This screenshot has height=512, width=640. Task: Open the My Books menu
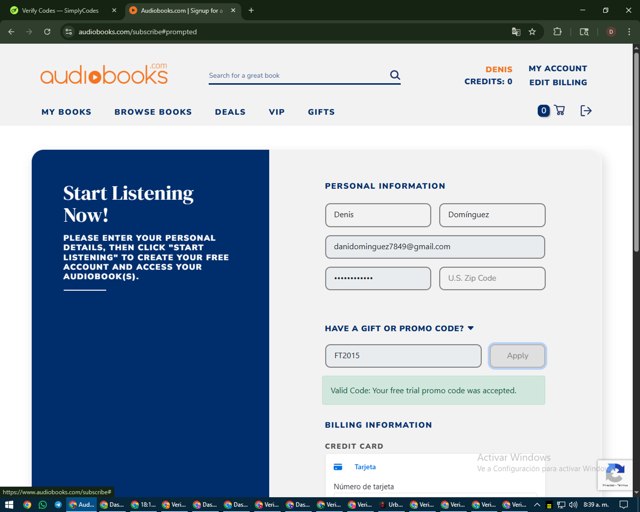point(66,112)
